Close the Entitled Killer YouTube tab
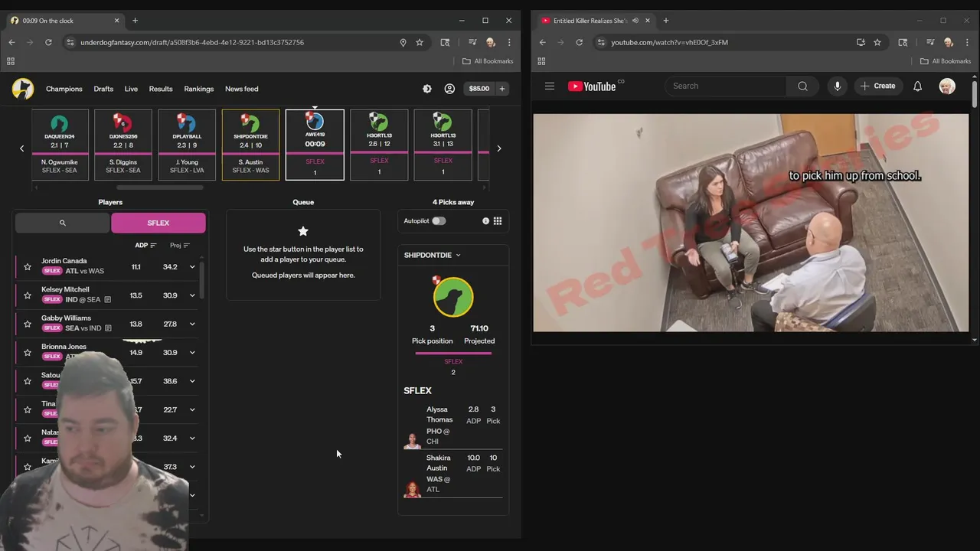This screenshot has height=551, width=980. point(648,21)
